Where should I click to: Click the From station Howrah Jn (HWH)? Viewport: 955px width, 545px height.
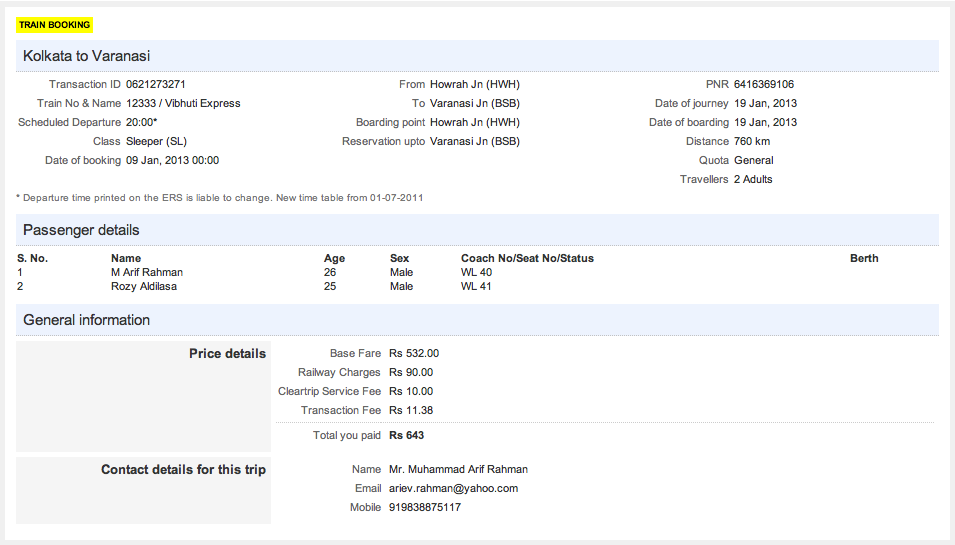pyautogui.click(x=474, y=85)
